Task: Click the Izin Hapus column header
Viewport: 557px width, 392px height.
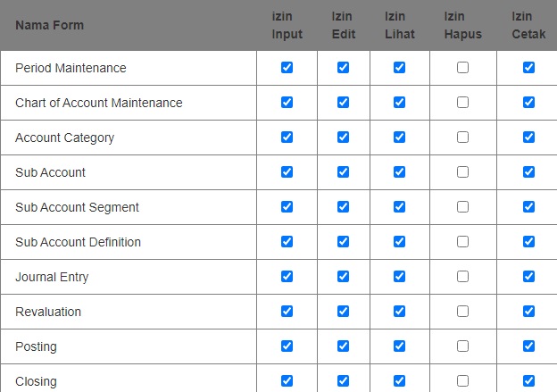Action: 462,25
